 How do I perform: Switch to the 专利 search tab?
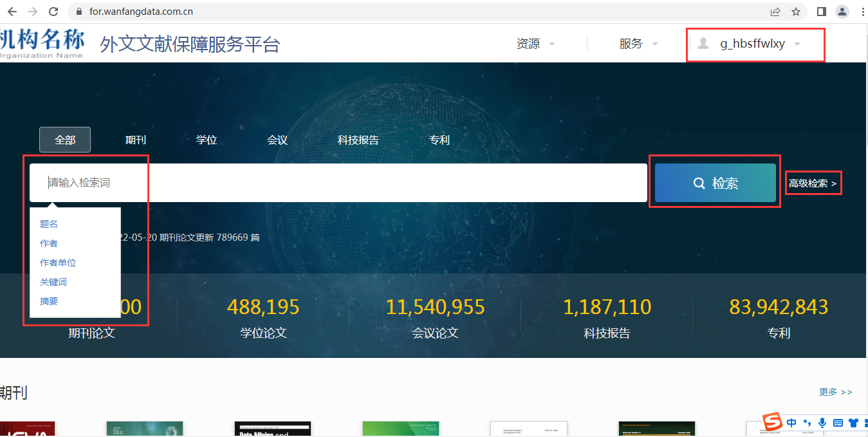tap(439, 140)
